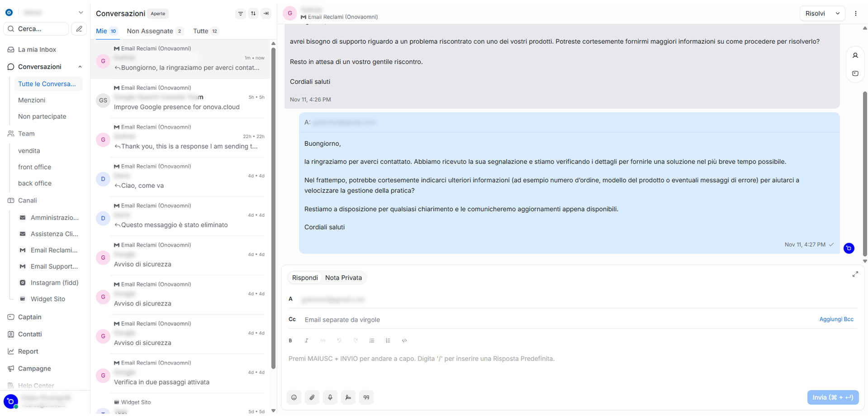Start audio recording with microphone icon
Image resolution: width=868 pixels, height=417 pixels.
[x=330, y=398]
